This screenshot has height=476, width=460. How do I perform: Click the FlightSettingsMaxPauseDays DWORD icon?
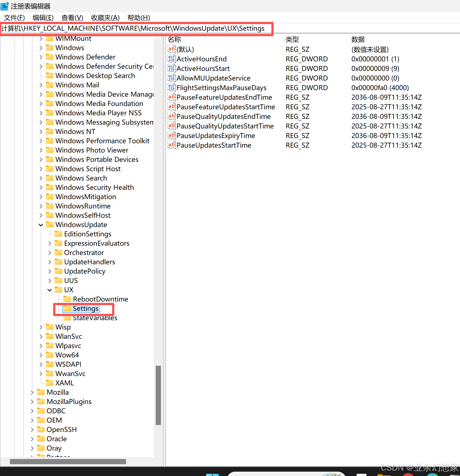(171, 87)
